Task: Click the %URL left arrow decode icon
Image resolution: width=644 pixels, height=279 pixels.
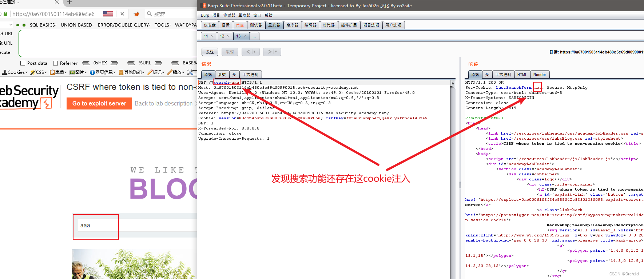Action: point(131,63)
